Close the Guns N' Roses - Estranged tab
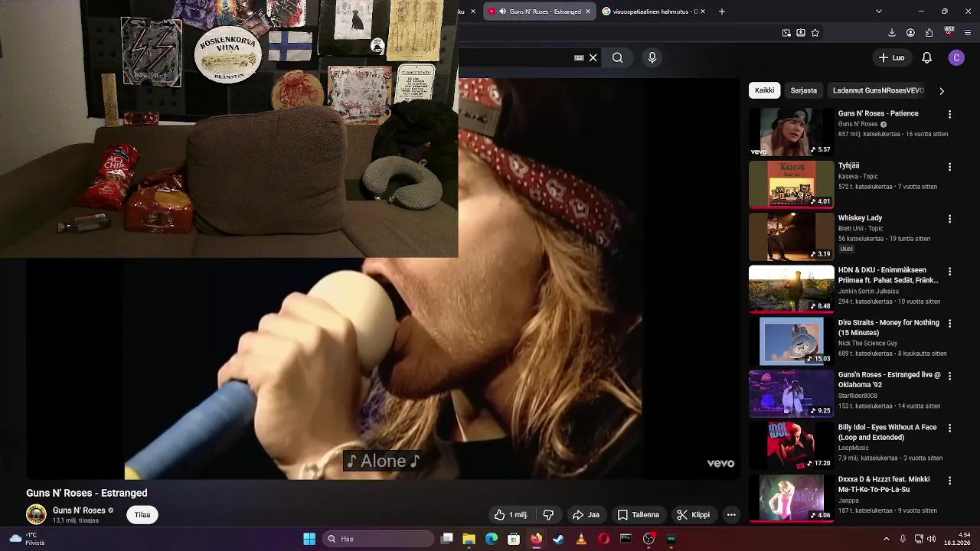Image resolution: width=980 pixels, height=551 pixels. click(x=588, y=11)
